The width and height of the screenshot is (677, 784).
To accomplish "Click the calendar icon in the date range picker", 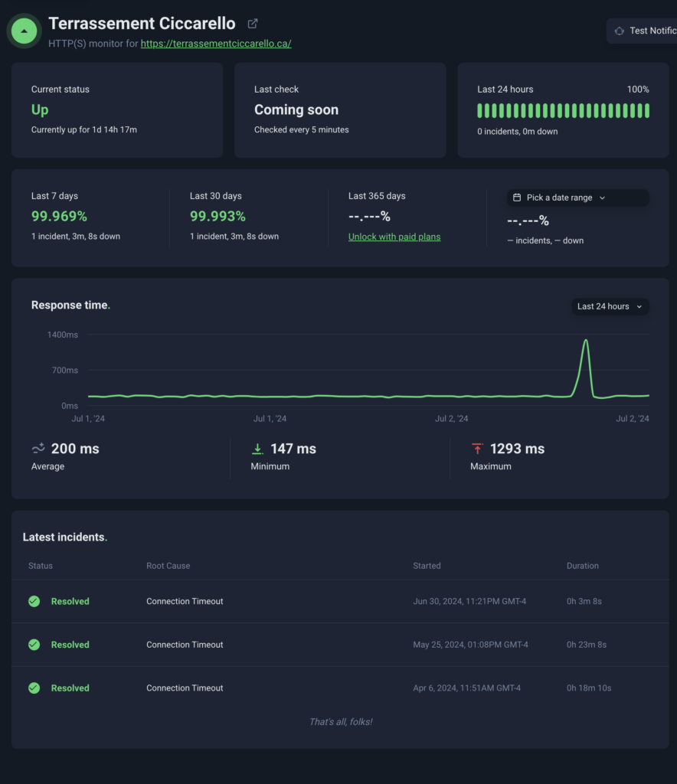I will [x=517, y=198].
